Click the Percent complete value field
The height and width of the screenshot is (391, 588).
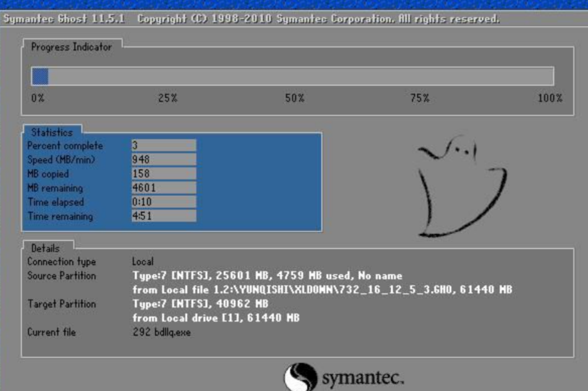coord(163,146)
